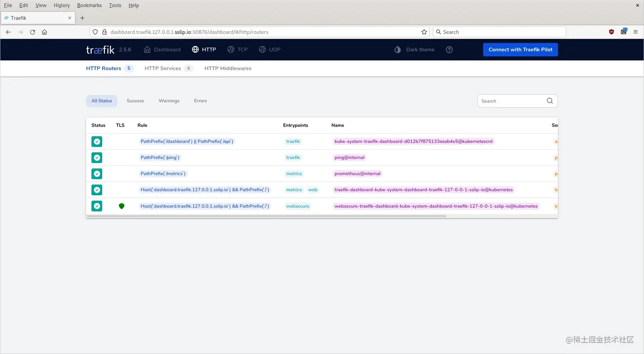Open rule PathPrefix(`/metrics`)
Screen dimensions: 644x354
click(x=163, y=174)
